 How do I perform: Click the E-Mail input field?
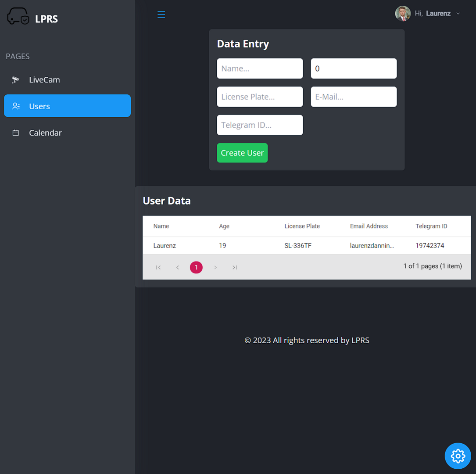tap(354, 97)
